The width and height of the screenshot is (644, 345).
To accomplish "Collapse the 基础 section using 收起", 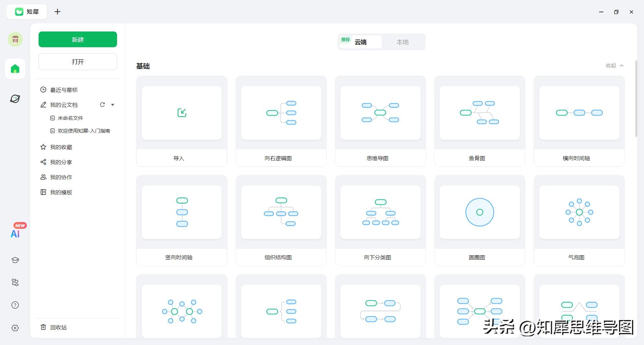I will (614, 66).
